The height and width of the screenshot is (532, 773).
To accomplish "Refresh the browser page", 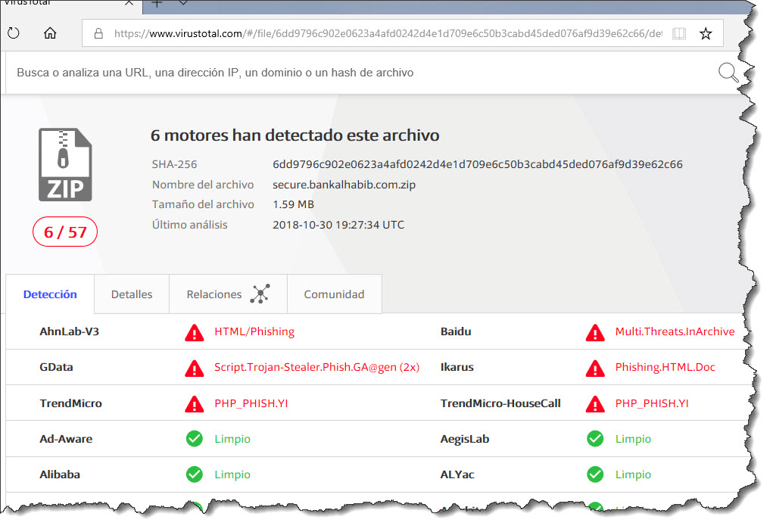I will [14, 33].
